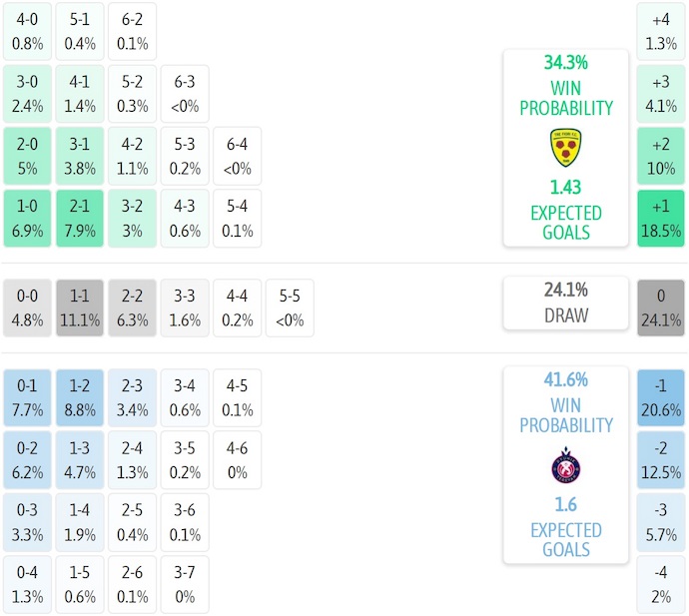Click the 1-2 away win cell
Viewport: 689px width, 616px height.
[x=80, y=397]
